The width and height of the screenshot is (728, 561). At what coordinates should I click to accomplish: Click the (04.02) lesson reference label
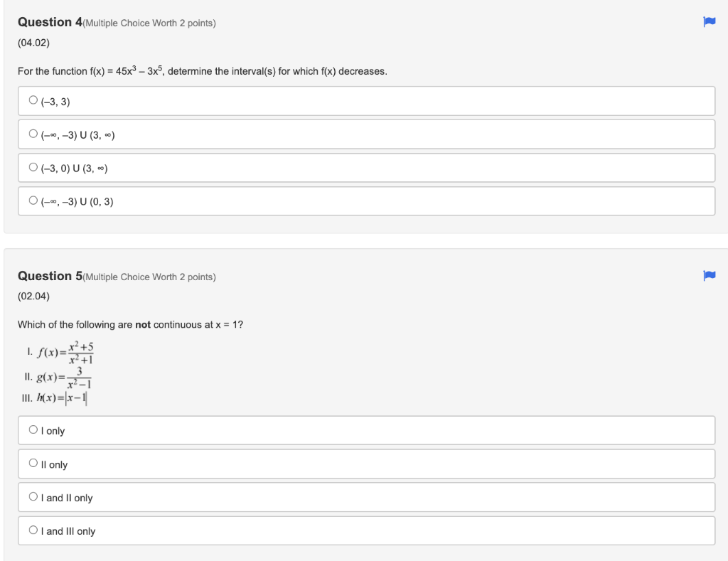[x=32, y=43]
